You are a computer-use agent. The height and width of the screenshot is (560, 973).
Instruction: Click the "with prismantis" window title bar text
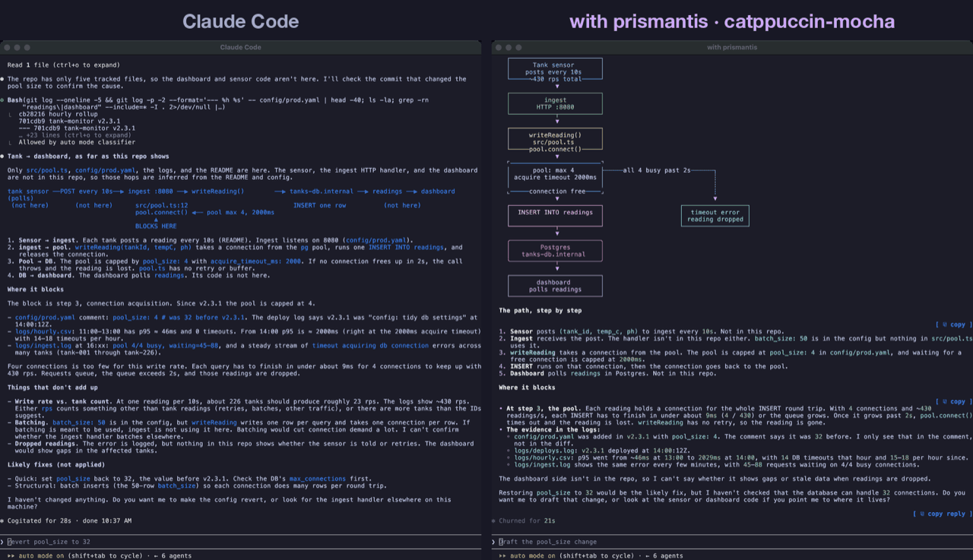pos(732,47)
